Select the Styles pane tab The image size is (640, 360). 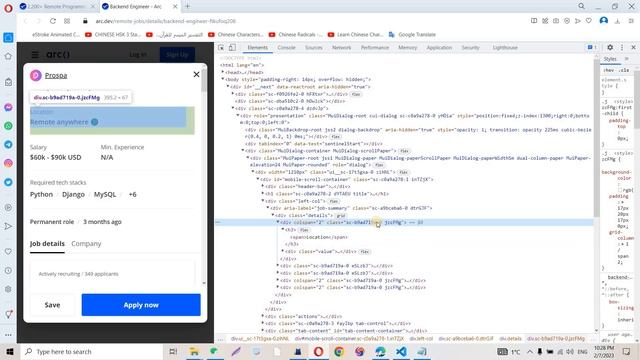click(610, 59)
